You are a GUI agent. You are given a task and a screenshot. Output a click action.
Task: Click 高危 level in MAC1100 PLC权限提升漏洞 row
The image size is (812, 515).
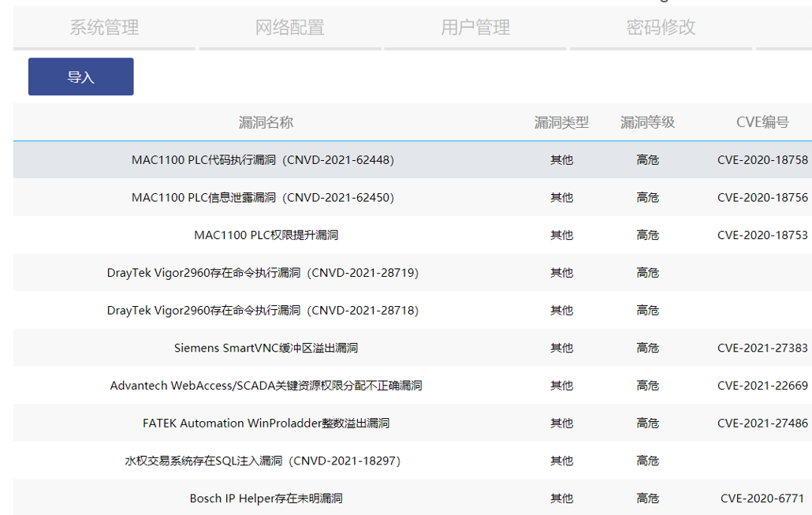[x=647, y=235]
